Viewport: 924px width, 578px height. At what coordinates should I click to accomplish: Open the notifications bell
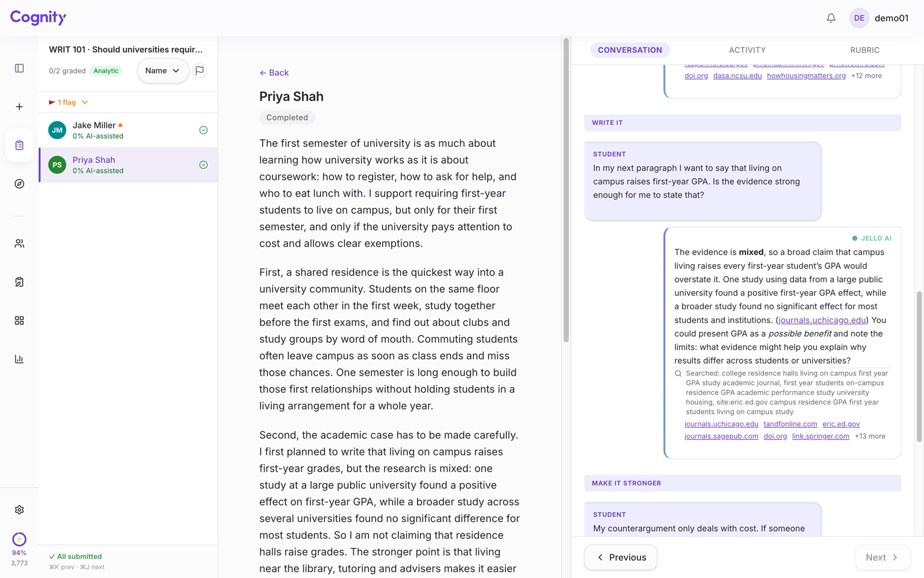[831, 18]
